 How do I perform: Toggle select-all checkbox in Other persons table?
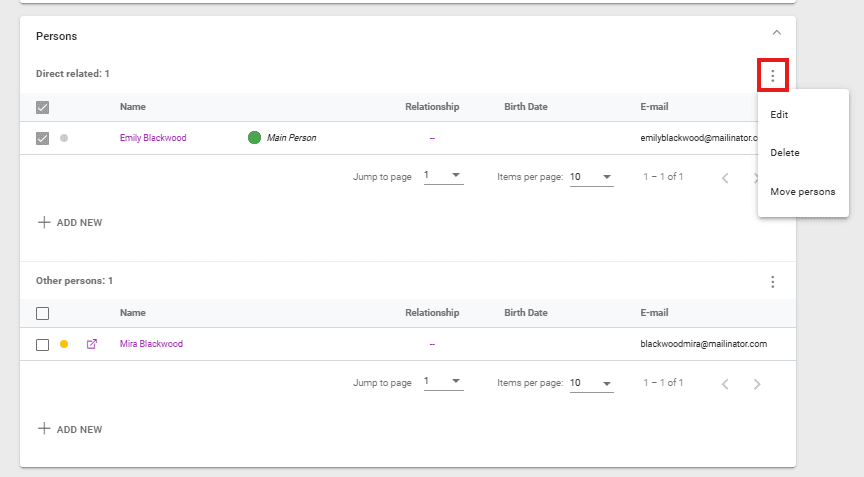[x=42, y=313]
